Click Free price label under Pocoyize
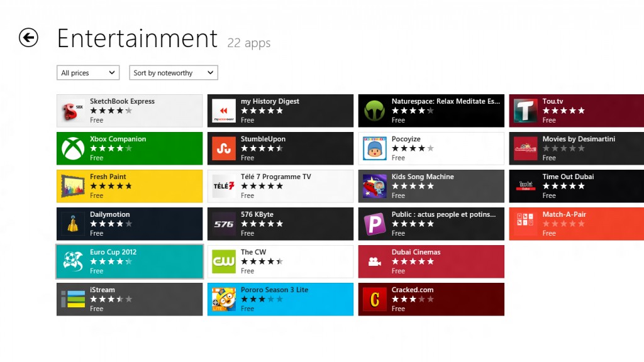 398,158
